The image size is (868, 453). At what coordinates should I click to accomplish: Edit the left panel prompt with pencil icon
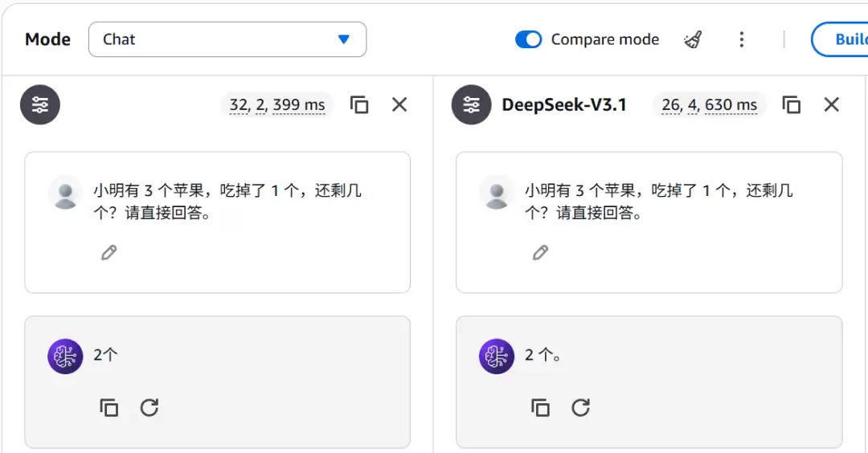[x=109, y=253]
